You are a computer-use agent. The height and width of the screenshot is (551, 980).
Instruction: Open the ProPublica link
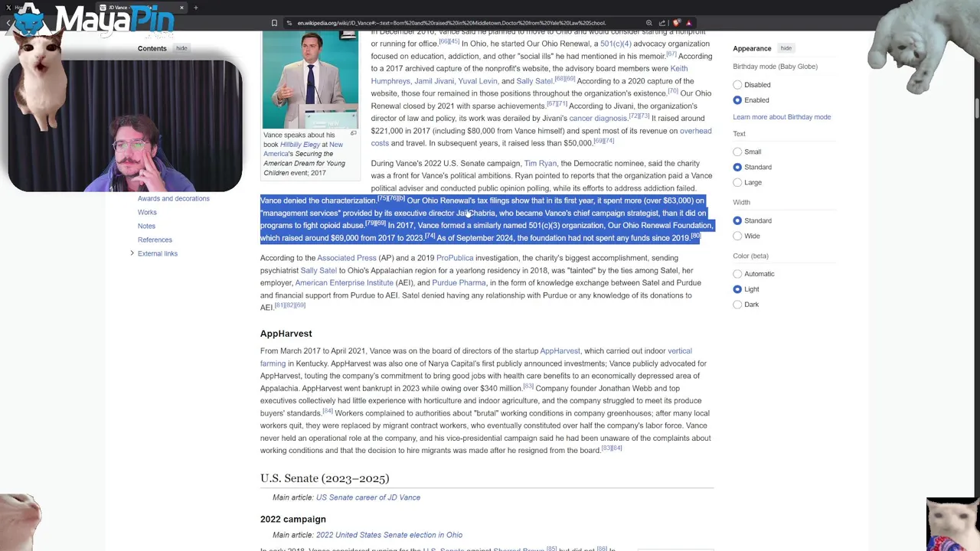point(455,258)
